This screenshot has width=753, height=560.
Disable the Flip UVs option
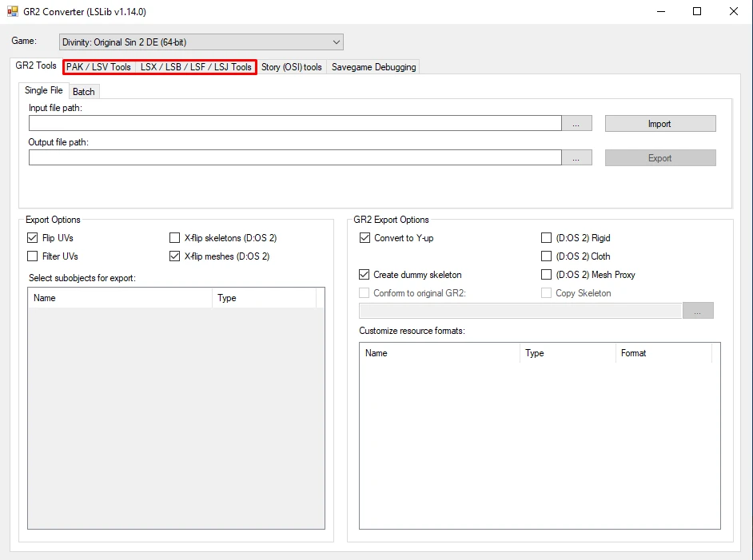32,238
